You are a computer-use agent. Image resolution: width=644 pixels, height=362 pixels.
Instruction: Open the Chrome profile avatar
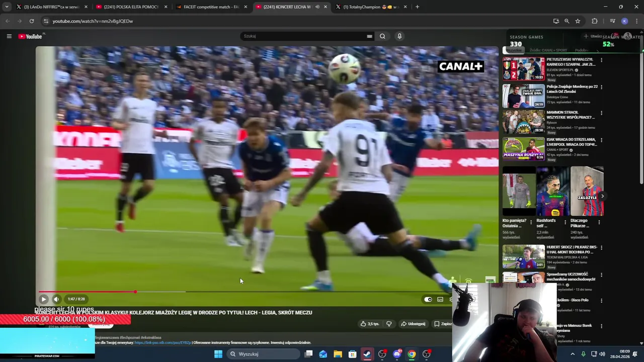(x=624, y=21)
